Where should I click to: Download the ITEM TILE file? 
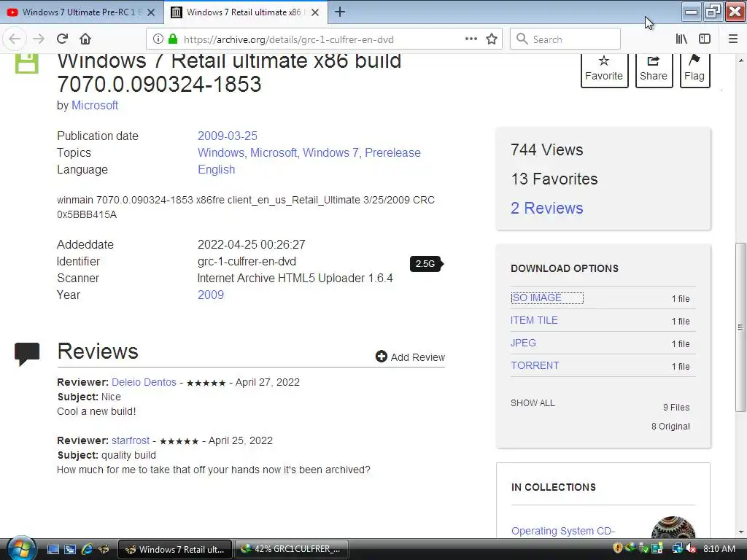(534, 321)
